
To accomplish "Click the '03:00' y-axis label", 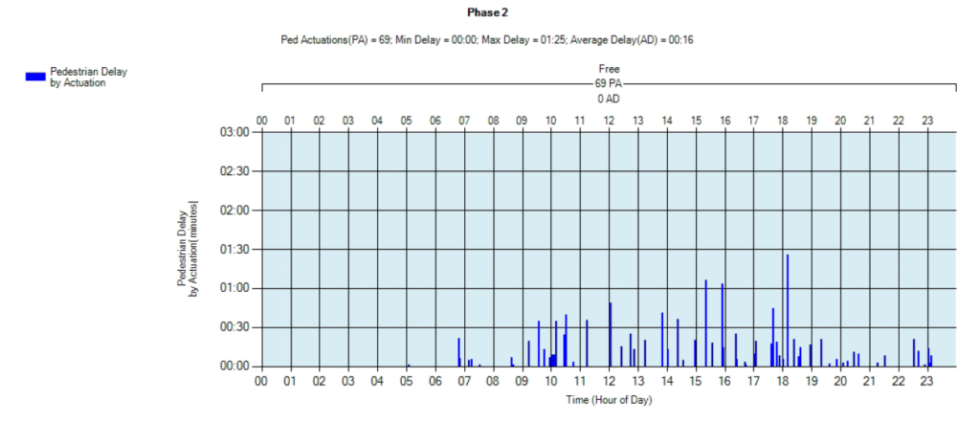I will coord(234,132).
